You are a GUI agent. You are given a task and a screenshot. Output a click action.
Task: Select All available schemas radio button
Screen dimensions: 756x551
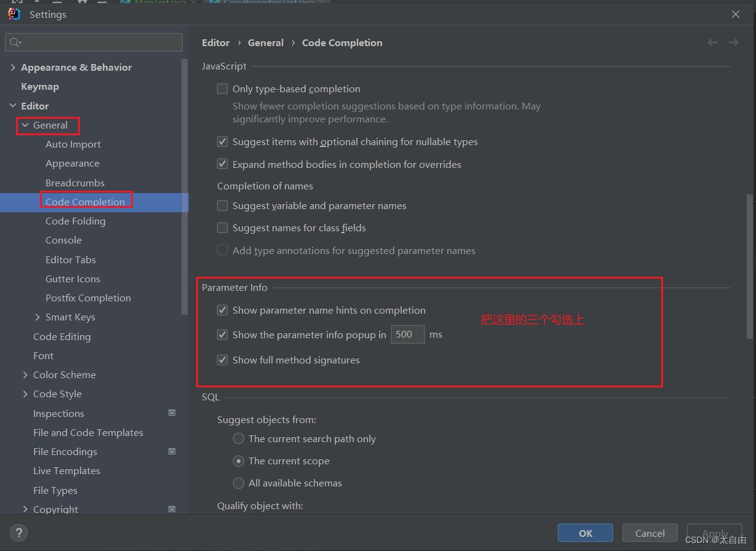click(239, 483)
